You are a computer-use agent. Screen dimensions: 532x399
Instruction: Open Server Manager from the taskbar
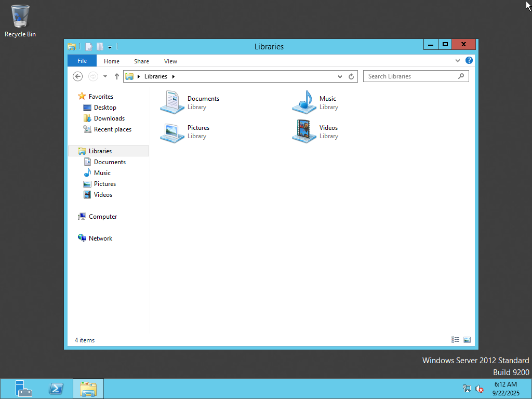[23, 389]
